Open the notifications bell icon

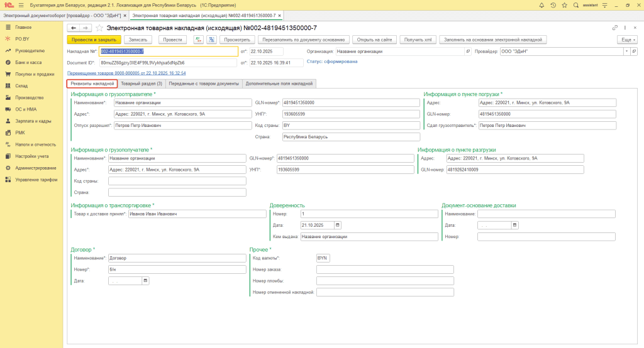tap(543, 4)
